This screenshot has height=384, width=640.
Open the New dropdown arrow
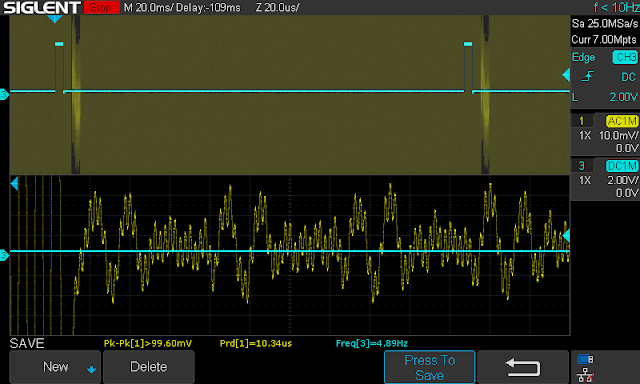(x=91, y=370)
